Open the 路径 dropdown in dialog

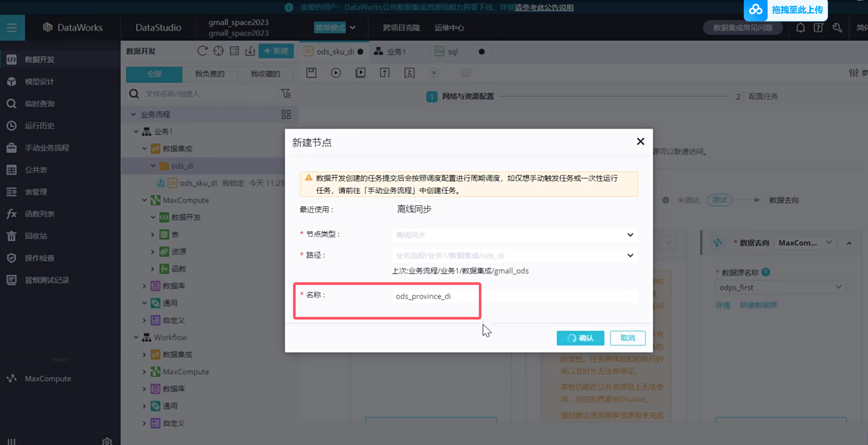pyautogui.click(x=514, y=255)
